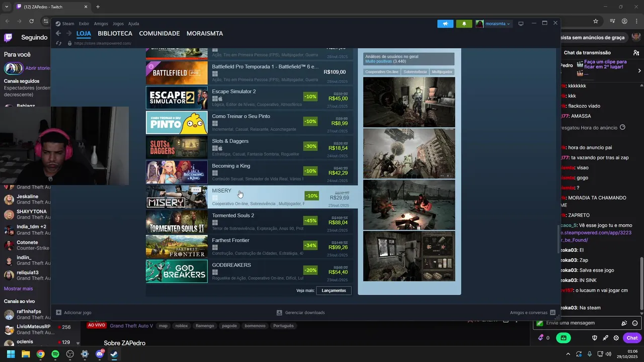This screenshot has height=362, width=644.
Task: Bookmark page with Chrome star icon
Action: click(x=596, y=21)
